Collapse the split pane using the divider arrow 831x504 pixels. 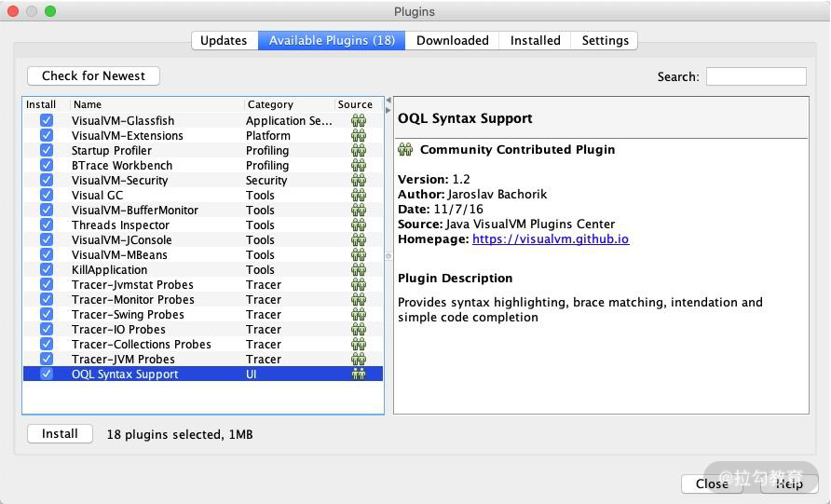click(388, 101)
